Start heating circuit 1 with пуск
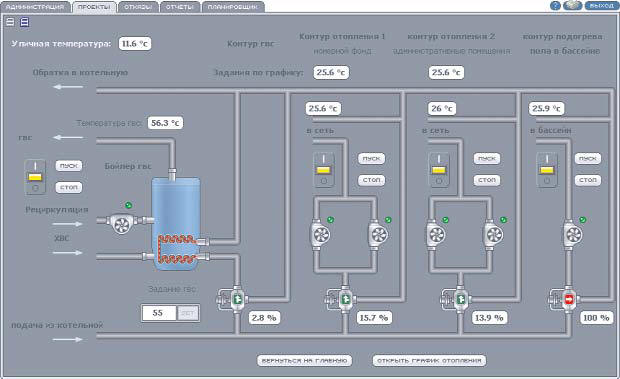The image size is (620, 379). click(x=371, y=158)
